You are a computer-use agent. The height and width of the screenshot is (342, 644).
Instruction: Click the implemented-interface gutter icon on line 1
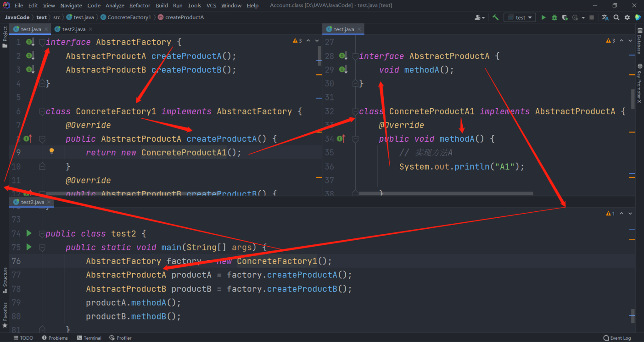point(30,42)
